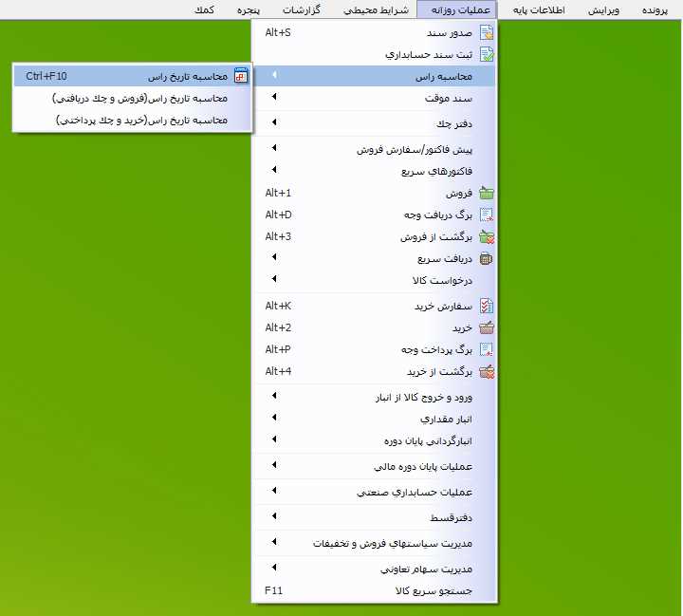Screen dimensions: 683x616
Task: Expand the انبار مقداری submenu arrow
Action: [274, 417]
